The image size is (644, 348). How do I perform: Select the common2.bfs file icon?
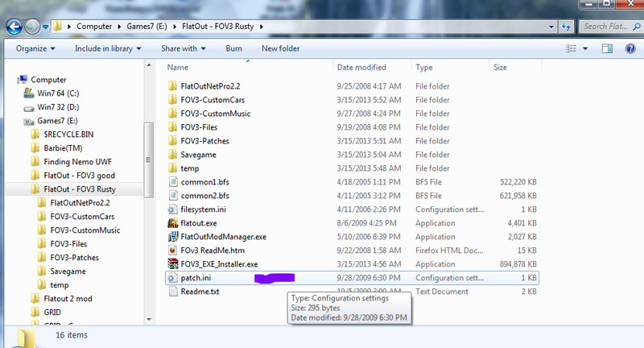coord(173,196)
